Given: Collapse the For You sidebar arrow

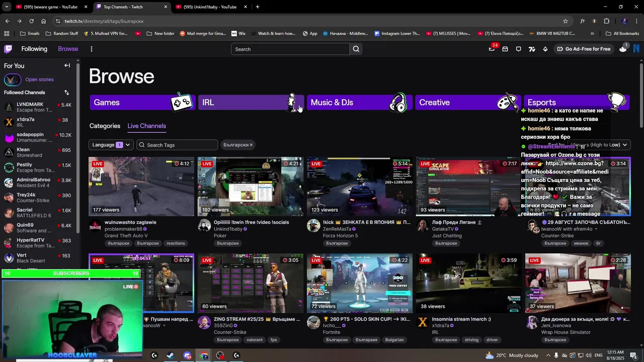Looking at the screenshot, I should pyautogui.click(x=67, y=65).
